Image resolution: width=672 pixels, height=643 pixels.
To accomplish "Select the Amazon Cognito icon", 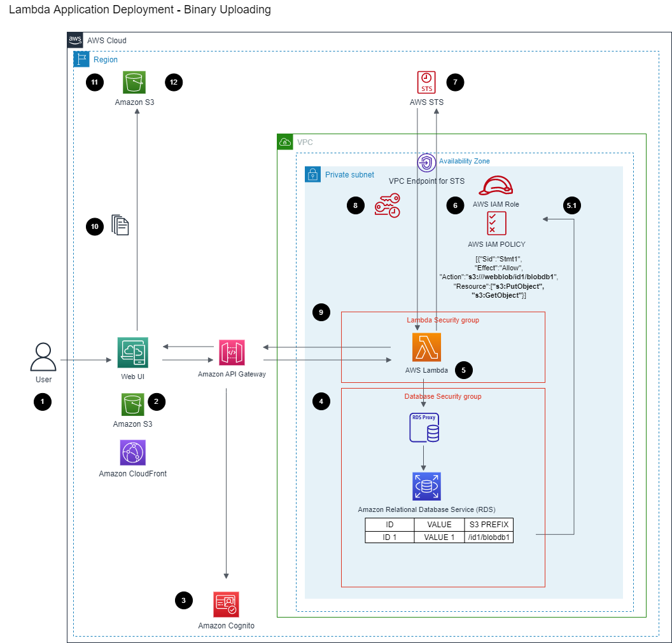I will [227, 604].
